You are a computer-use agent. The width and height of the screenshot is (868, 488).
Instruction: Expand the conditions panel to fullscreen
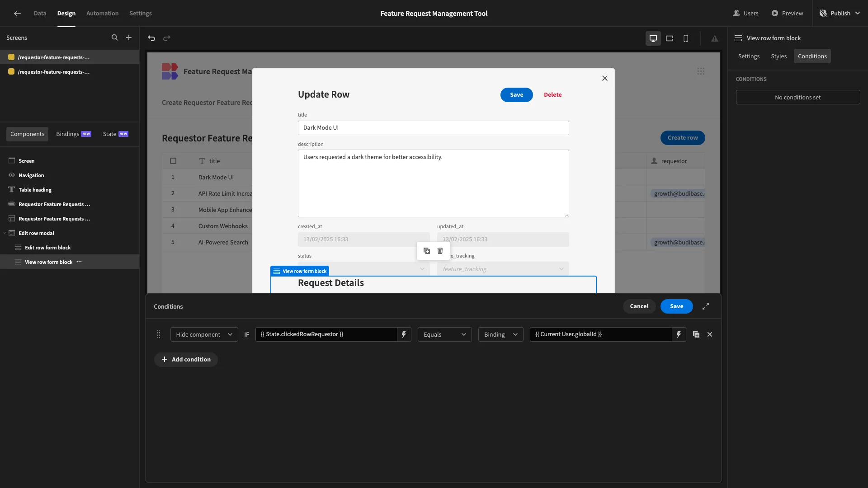coord(706,306)
